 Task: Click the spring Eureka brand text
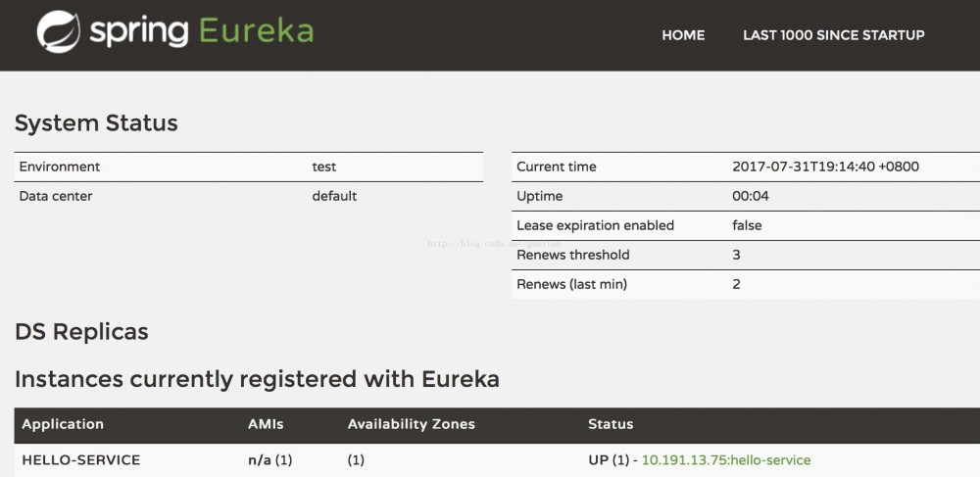[x=201, y=31]
